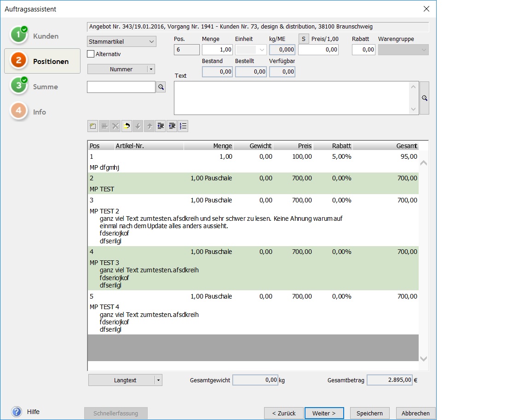Open the Einheit combo box
The height and width of the screenshot is (420, 530).
[x=251, y=50]
